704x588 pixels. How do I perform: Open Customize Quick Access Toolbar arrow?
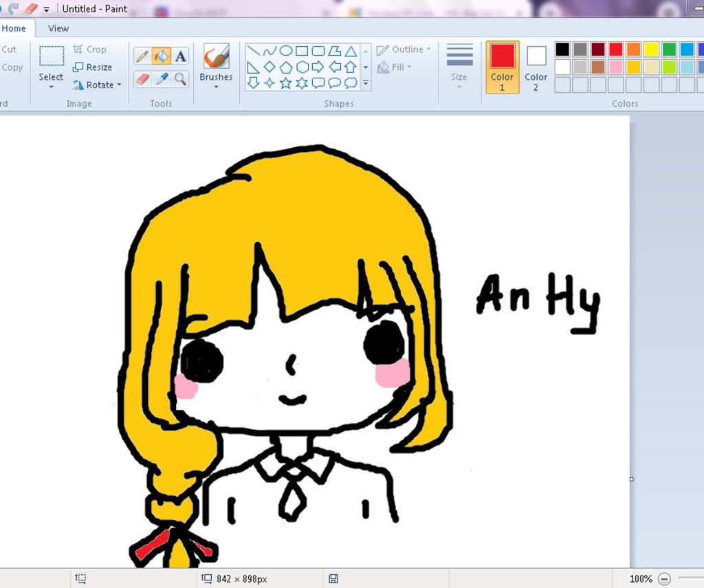(46, 9)
